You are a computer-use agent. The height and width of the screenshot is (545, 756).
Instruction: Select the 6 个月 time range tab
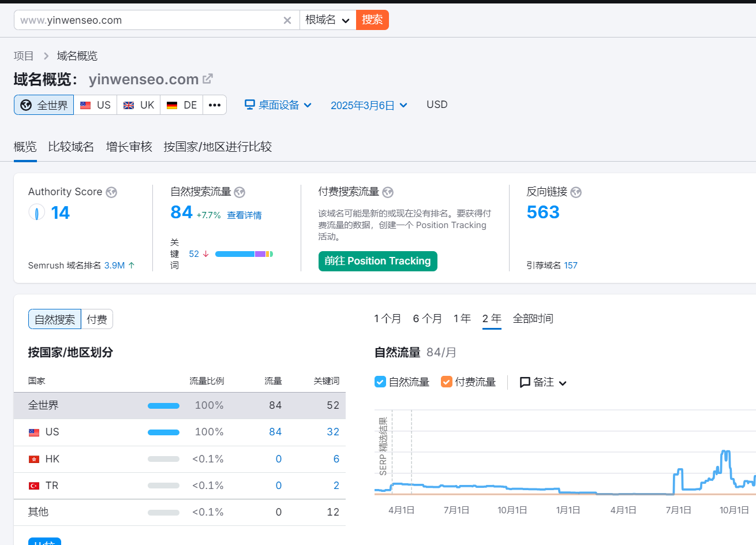click(x=427, y=319)
